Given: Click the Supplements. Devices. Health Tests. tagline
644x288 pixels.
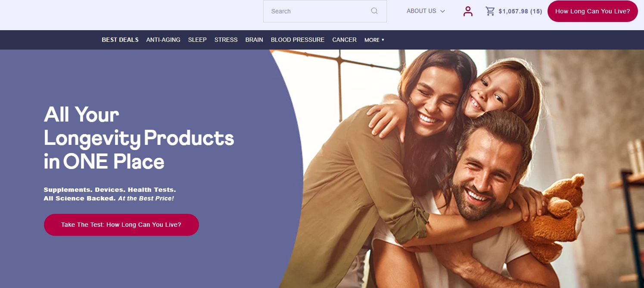Looking at the screenshot, I should click(x=110, y=190).
